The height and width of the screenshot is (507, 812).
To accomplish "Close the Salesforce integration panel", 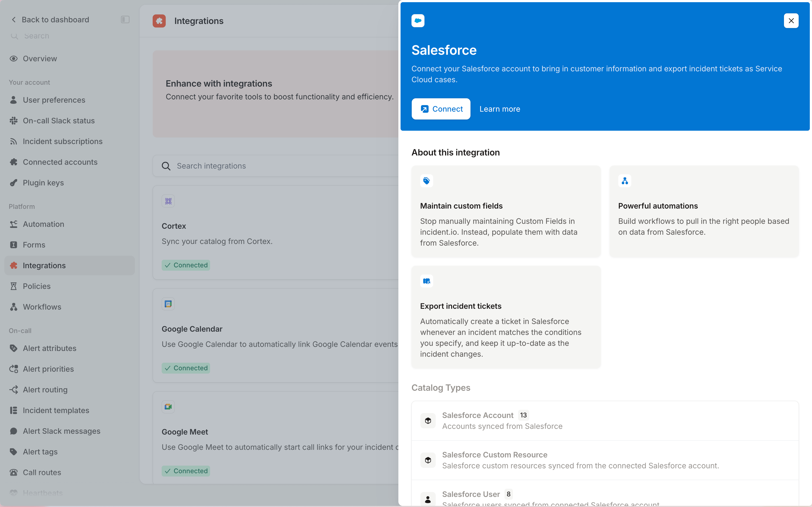I will (791, 21).
